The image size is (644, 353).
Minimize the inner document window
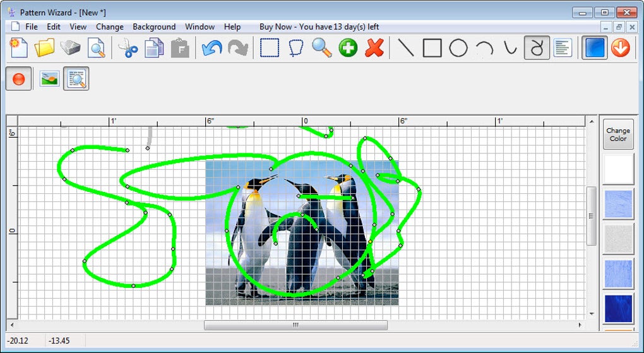pyautogui.click(x=606, y=27)
